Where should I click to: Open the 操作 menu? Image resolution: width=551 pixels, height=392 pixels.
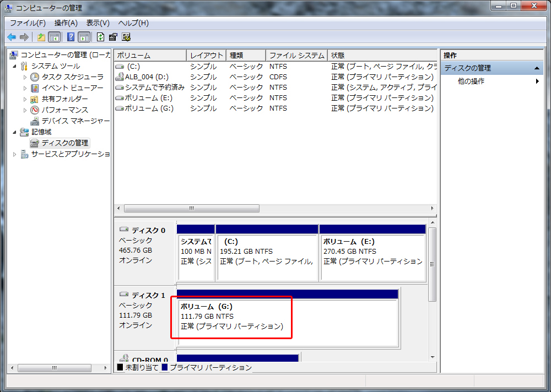coord(66,23)
